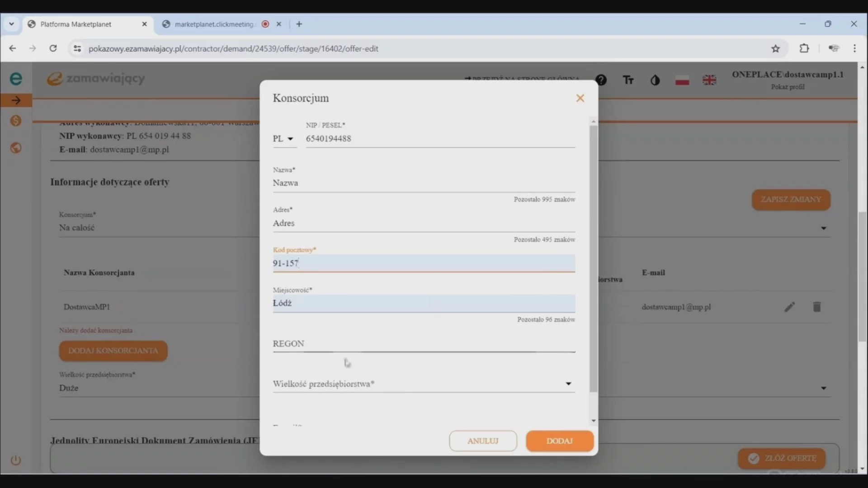Delete DostawcaMP1 row with trash icon

point(816,307)
